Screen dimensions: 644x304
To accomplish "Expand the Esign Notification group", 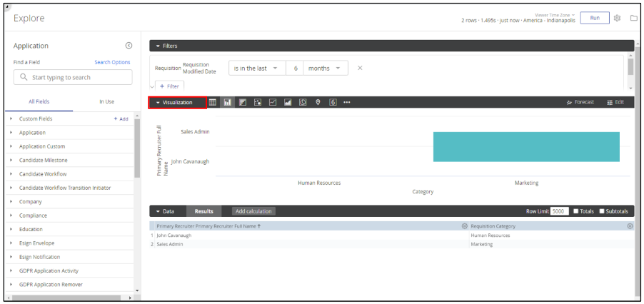I will [11, 257].
